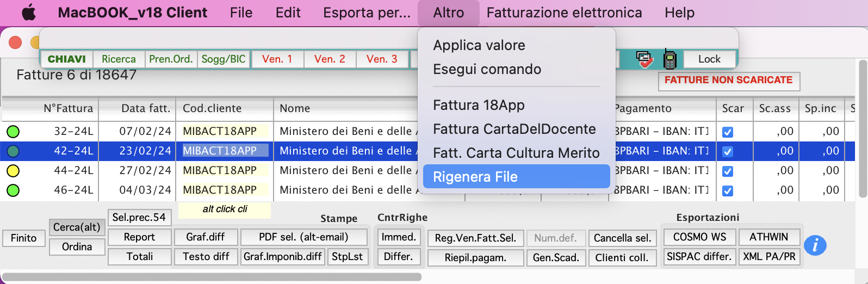Click the N°Fattura column header
Image resolution: width=868 pixels, height=284 pixels.
coord(50,108)
